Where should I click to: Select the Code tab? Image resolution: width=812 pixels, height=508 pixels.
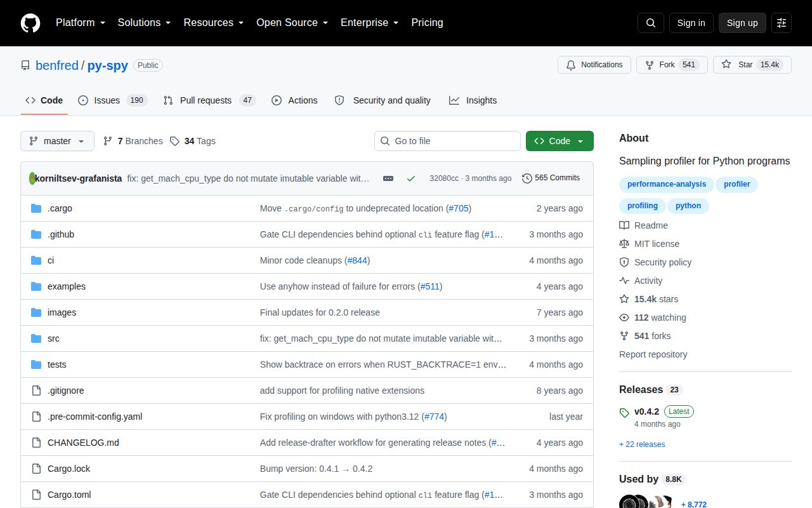pyautogui.click(x=44, y=100)
